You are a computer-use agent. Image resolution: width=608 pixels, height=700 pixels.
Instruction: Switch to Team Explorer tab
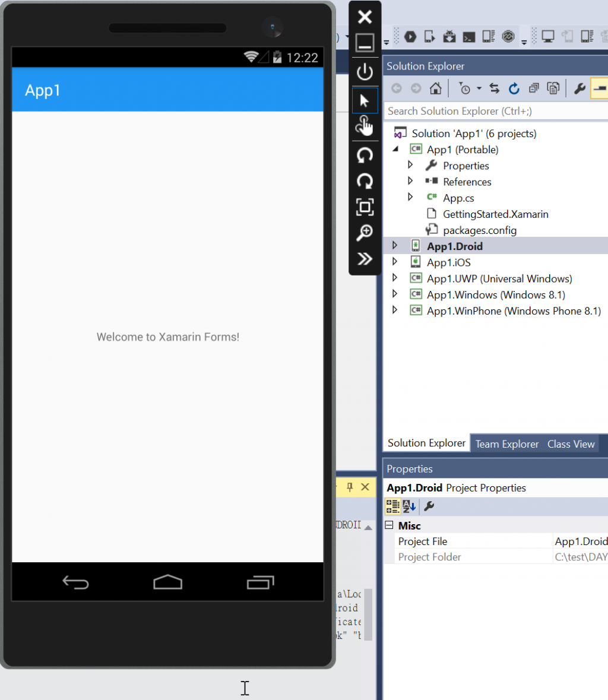(x=506, y=444)
